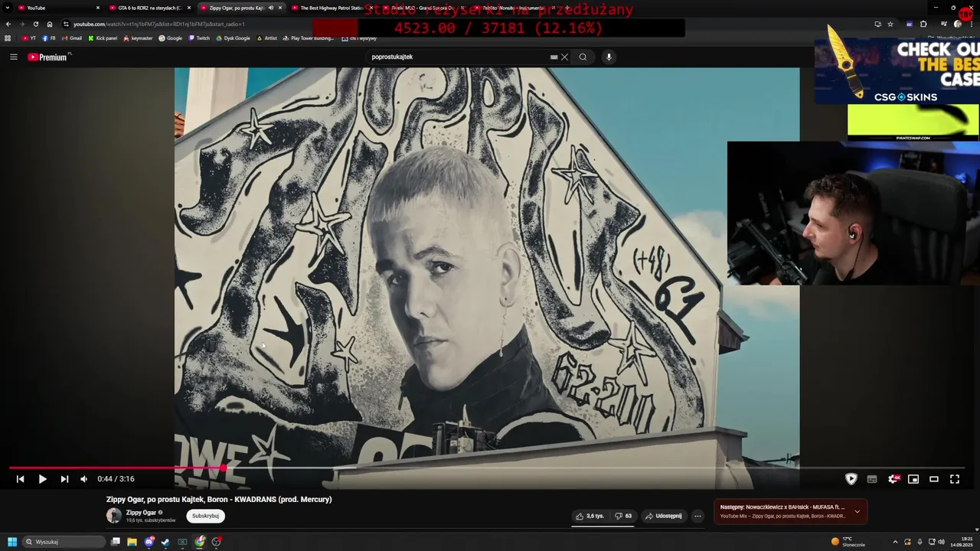
Task: Open browser home page
Action: (x=50, y=24)
